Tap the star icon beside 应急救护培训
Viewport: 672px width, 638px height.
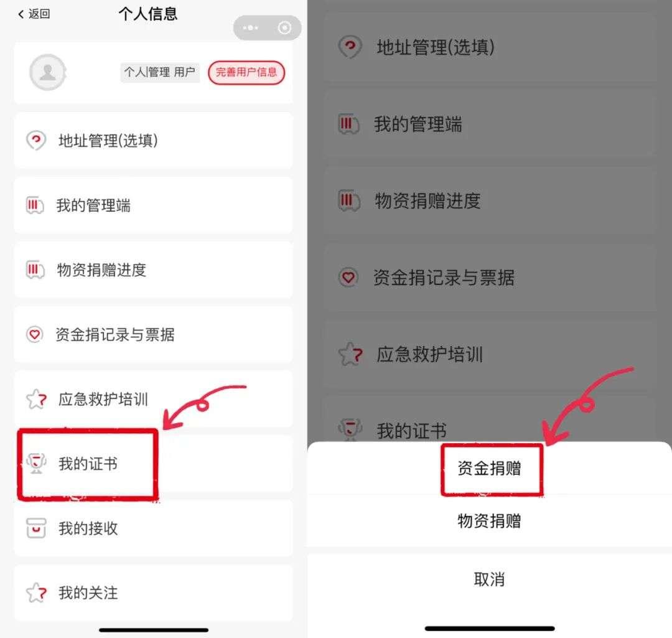click(37, 399)
